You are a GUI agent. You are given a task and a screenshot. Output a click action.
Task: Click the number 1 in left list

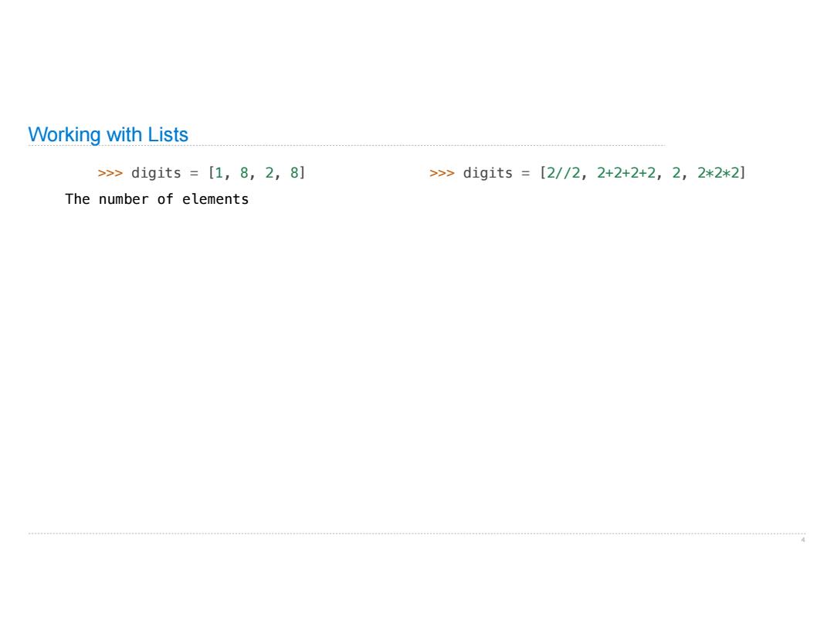coord(219,173)
